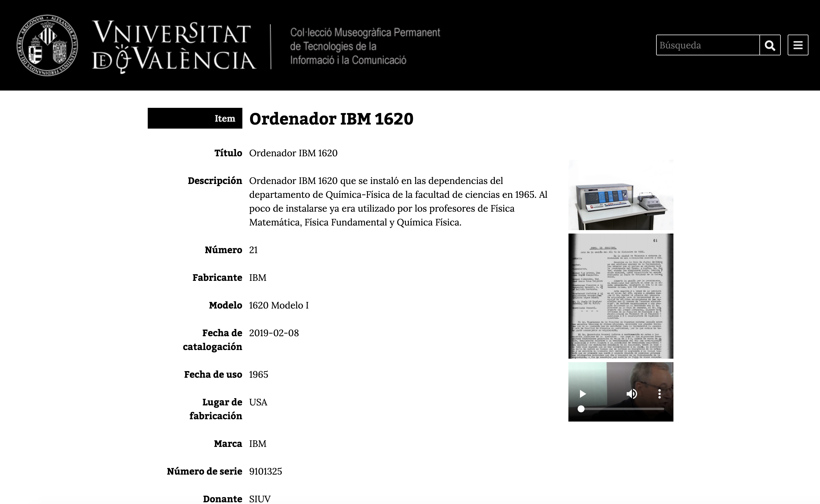
Task: Click the Descripción field label
Action: tap(215, 181)
